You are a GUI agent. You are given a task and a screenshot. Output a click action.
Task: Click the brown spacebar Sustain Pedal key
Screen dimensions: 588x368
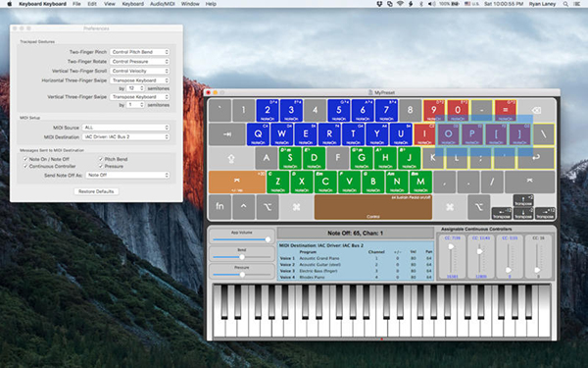pos(373,206)
